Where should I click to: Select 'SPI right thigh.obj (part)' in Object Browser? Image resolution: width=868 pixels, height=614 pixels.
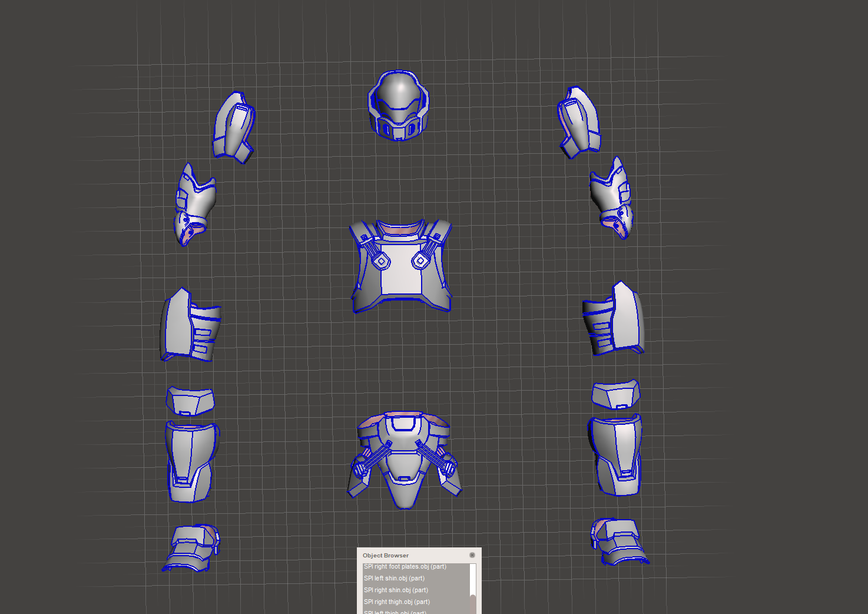pos(415,602)
